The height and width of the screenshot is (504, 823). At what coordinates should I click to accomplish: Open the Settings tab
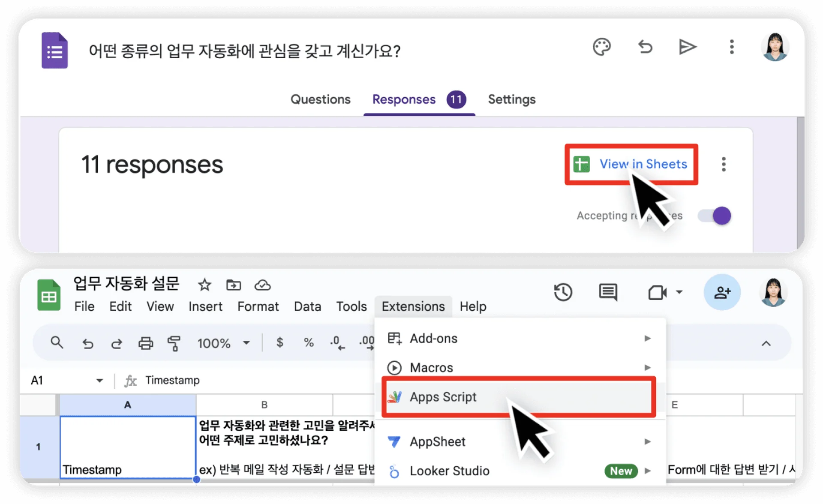click(x=511, y=99)
